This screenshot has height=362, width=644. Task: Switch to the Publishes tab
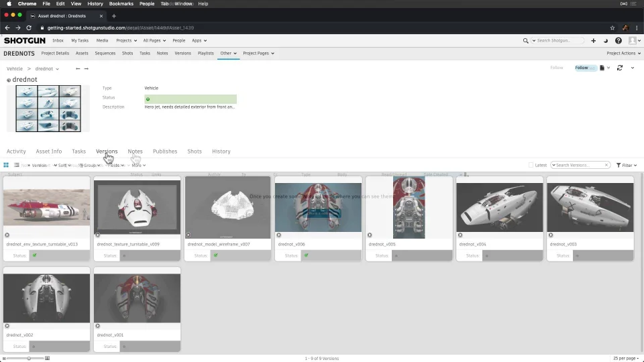pos(165,152)
